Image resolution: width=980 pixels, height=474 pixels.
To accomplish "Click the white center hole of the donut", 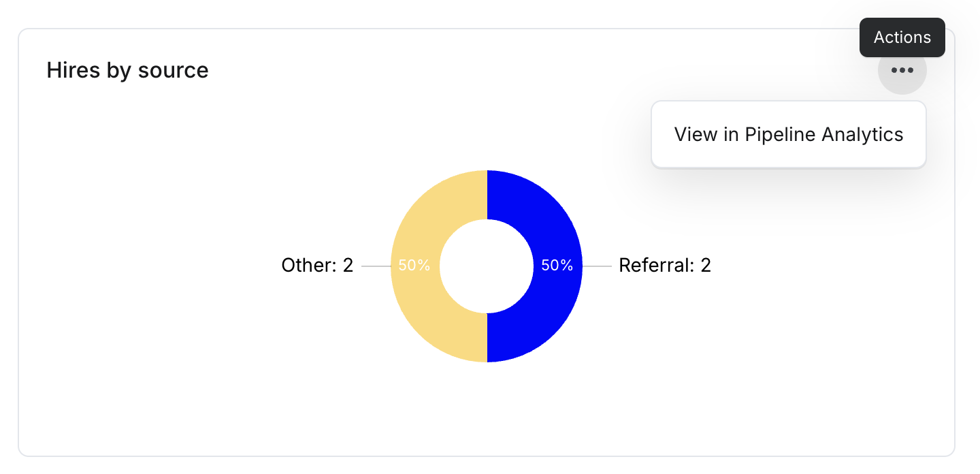I will (487, 266).
